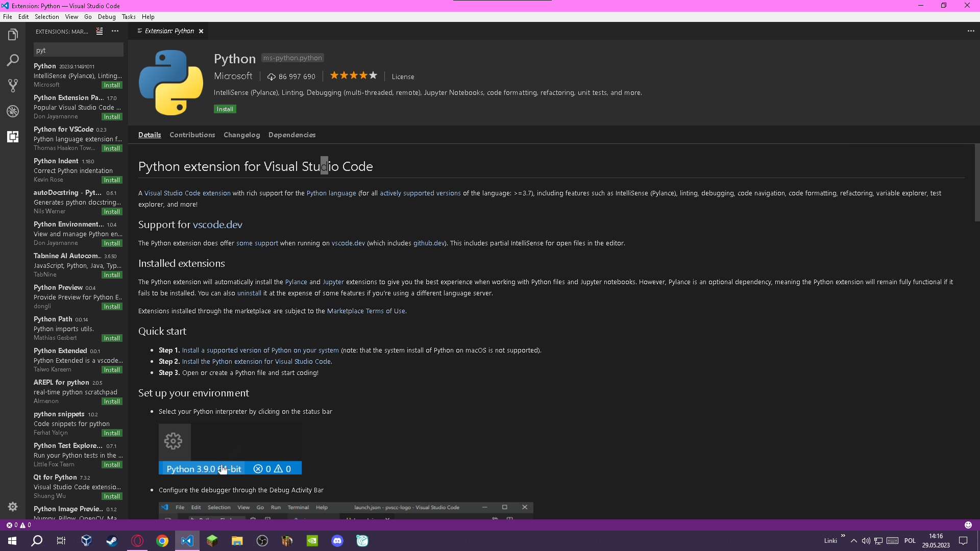Open Windows taskbar search

37,541
